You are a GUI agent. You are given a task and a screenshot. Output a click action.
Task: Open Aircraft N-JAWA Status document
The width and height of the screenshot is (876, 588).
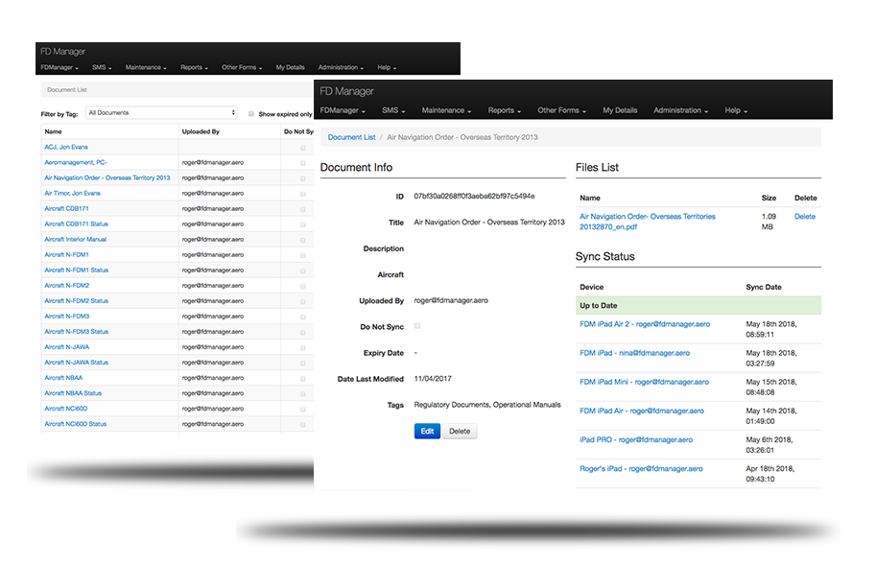pos(77,363)
